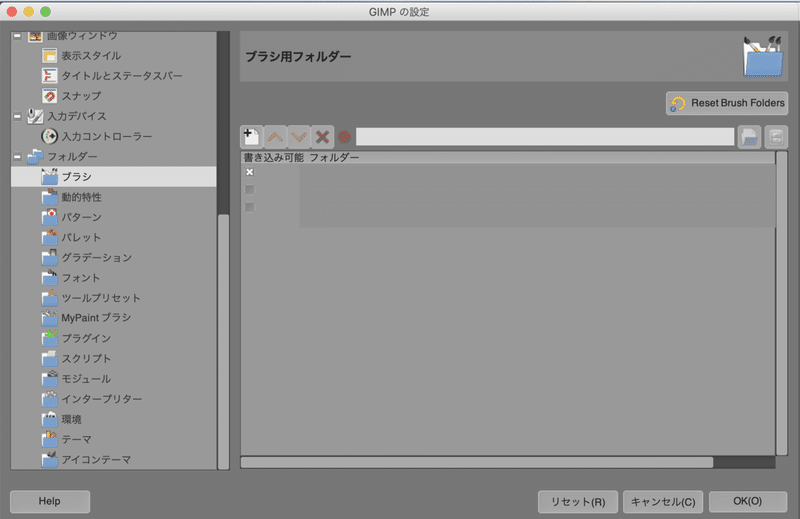Click the MyPaint ブラシ folder icon
The height and width of the screenshot is (519, 800).
[49, 318]
